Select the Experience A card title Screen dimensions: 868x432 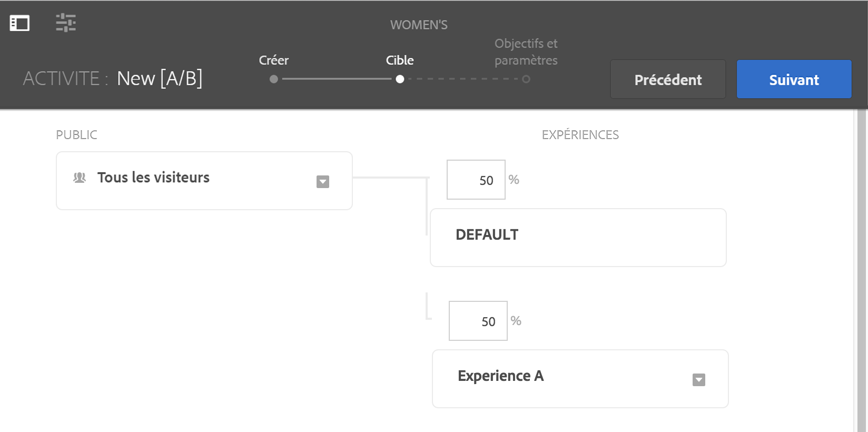(x=500, y=376)
